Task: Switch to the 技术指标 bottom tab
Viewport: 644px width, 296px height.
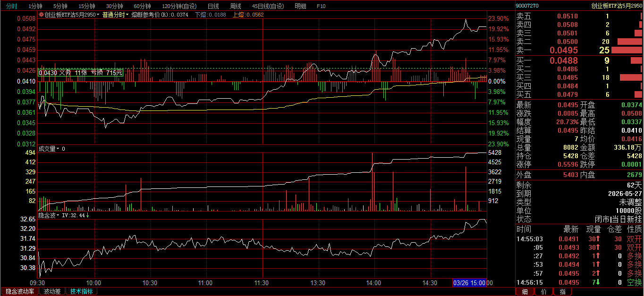Action: pos(81,291)
